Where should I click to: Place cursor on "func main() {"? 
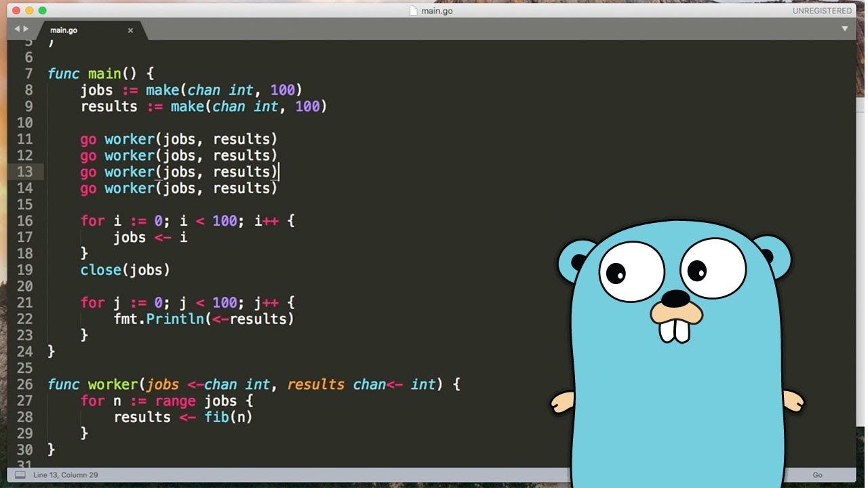click(101, 74)
